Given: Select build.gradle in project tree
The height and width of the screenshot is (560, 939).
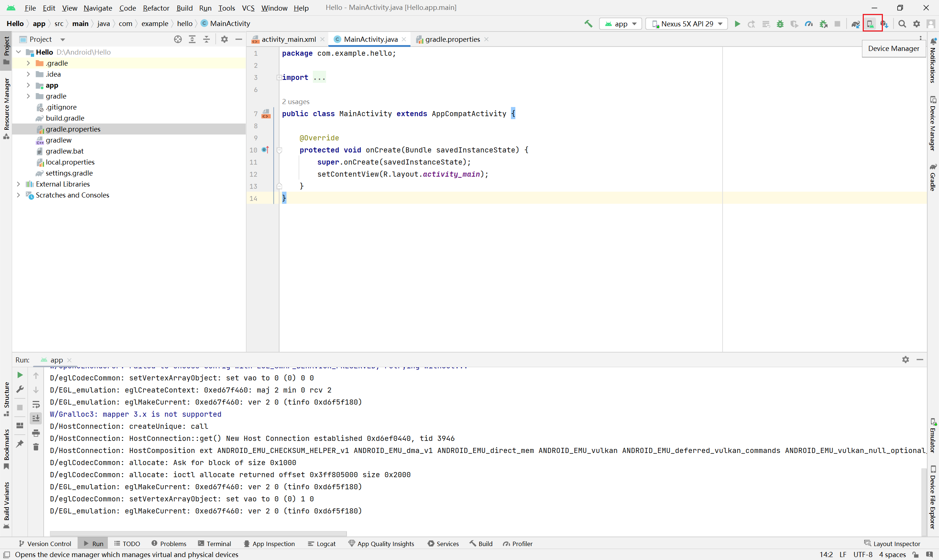Looking at the screenshot, I should 65,118.
